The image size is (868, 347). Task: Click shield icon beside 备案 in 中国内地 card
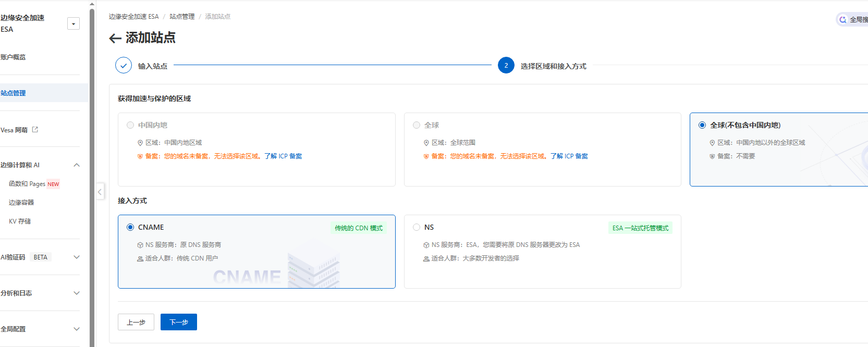[140, 156]
